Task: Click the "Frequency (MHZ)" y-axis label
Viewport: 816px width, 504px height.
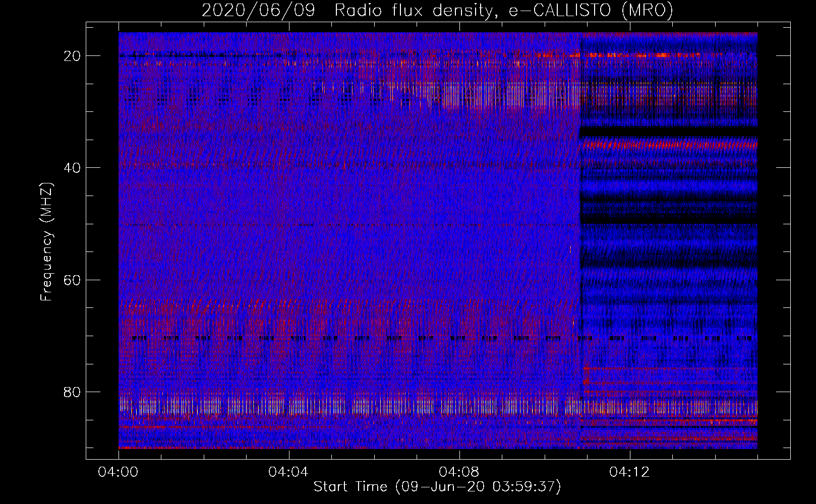Action: [46, 241]
